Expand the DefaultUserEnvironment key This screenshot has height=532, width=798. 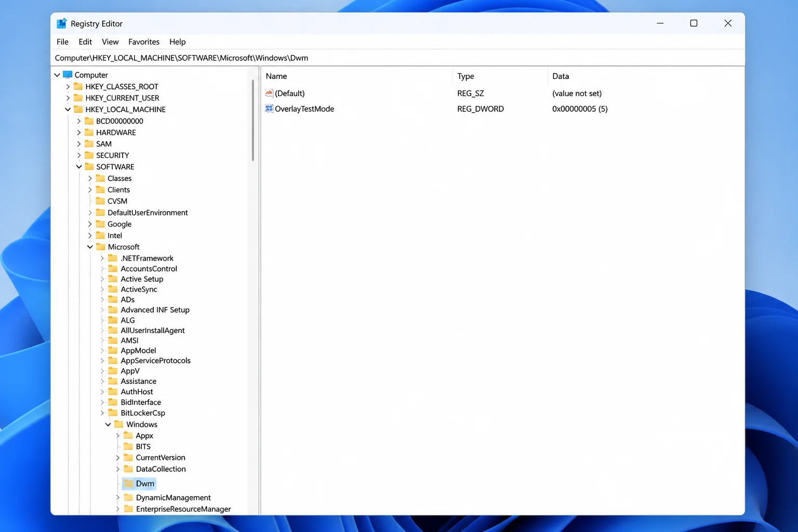[90, 212]
